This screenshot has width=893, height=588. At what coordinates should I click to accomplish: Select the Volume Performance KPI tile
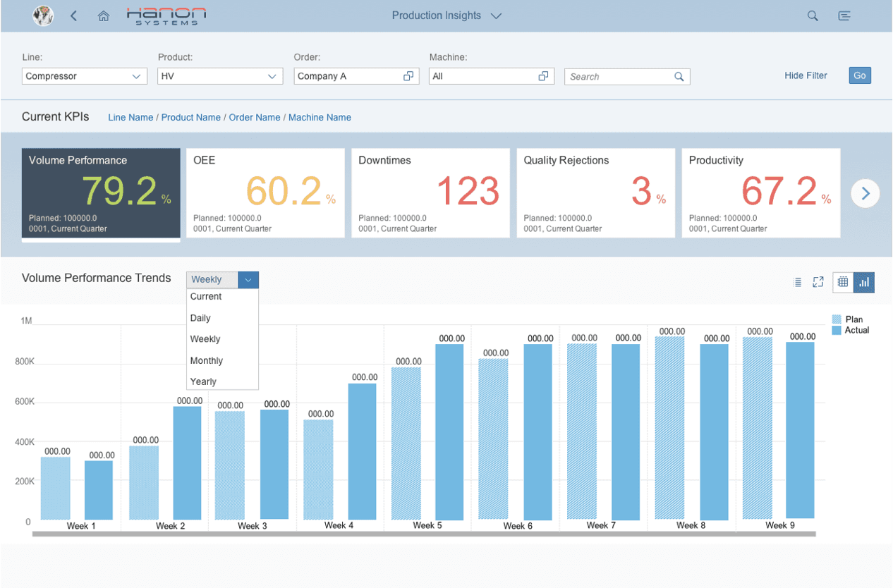[x=101, y=192]
